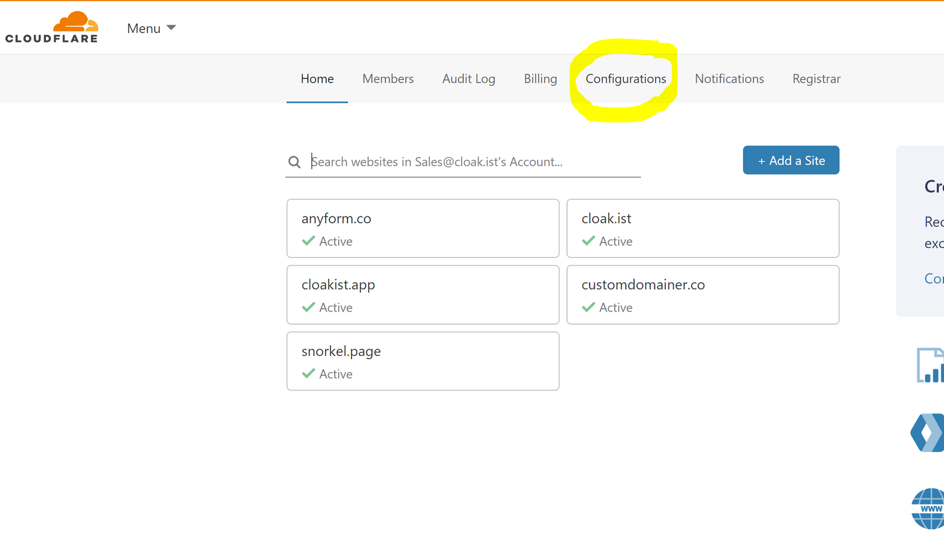Screen dimensions: 944x560
Task: Open the anyform.co site card
Action: click(x=422, y=228)
